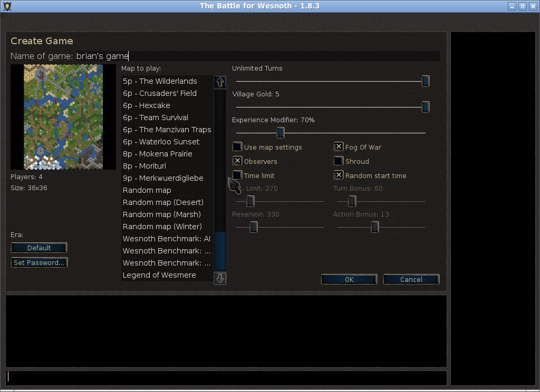This screenshot has height=392, width=540.
Task: Click the chat input field at bottom
Action: [226, 378]
